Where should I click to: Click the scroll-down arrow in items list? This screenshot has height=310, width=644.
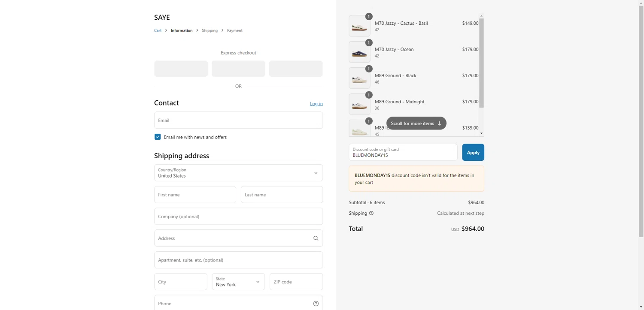pyautogui.click(x=481, y=133)
